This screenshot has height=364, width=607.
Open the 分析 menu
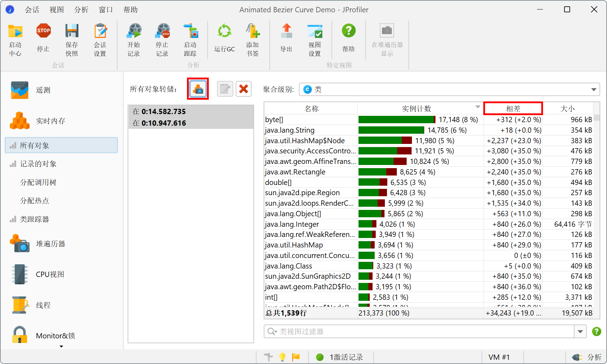[81, 10]
